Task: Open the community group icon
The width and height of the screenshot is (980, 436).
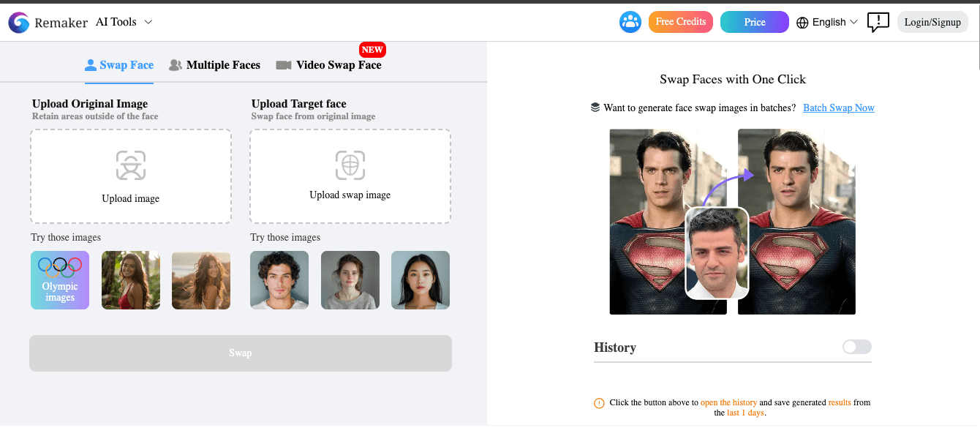Action: click(630, 22)
